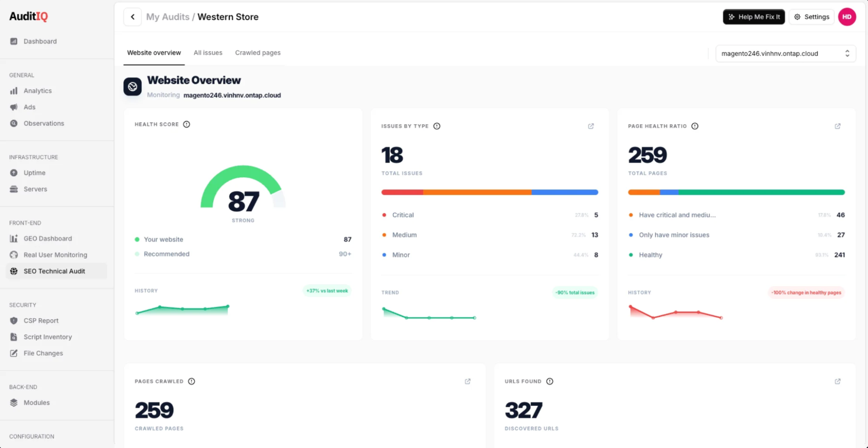Go to Script Inventory in sidebar

coord(48,337)
